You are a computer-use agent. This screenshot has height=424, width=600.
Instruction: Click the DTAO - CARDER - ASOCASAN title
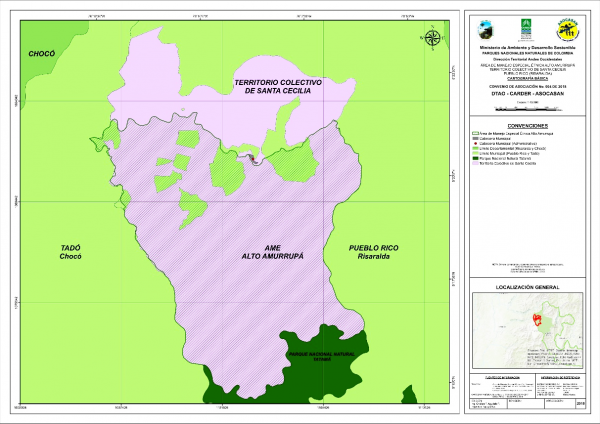pyautogui.click(x=527, y=94)
